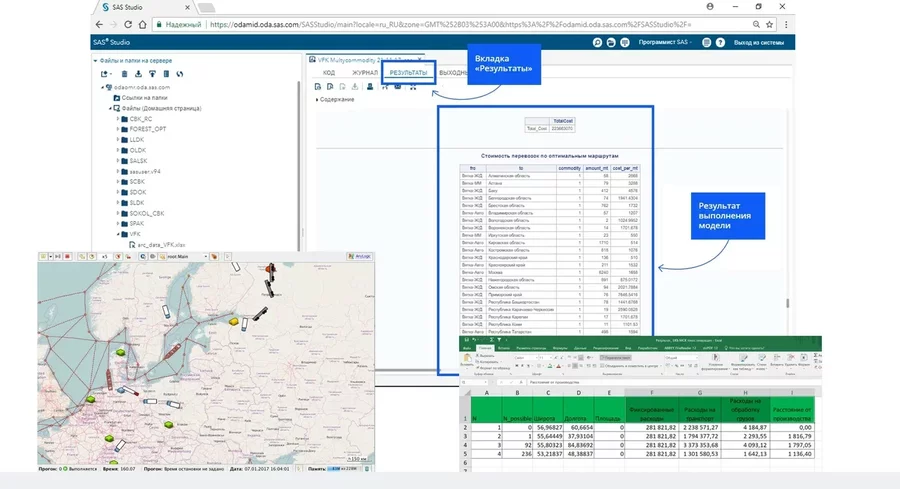Viewport: 900px width, 489px height.
Task: Reload the SAS Studio page
Action: pyautogui.click(x=128, y=25)
